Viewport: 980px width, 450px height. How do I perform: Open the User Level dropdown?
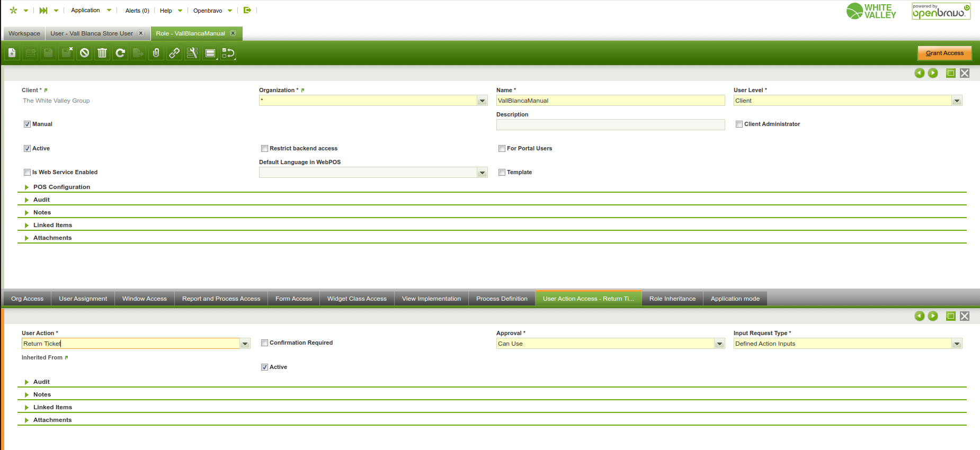click(956, 101)
